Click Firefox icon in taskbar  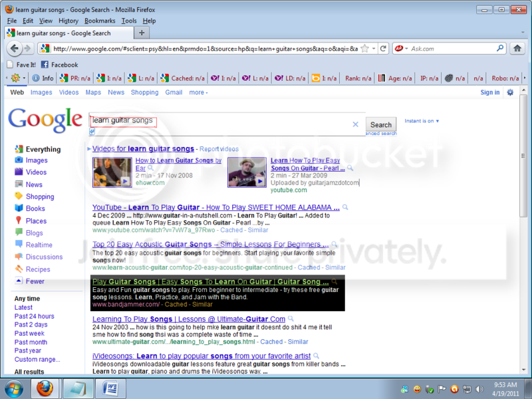click(45, 388)
